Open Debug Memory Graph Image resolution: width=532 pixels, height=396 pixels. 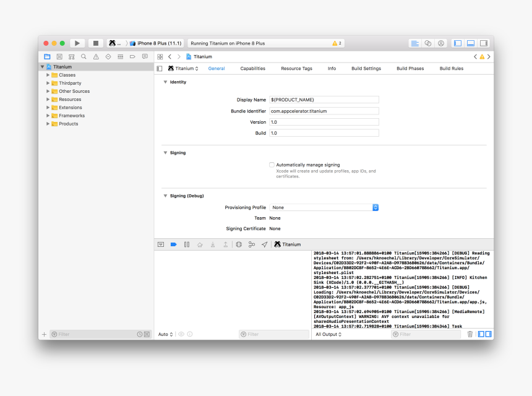click(x=251, y=244)
